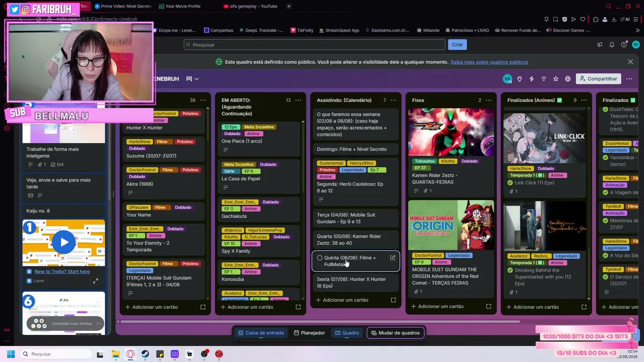The image size is (644, 362).
Task: Toggle the A Viagem de card's completion check
Action: click(606, 193)
